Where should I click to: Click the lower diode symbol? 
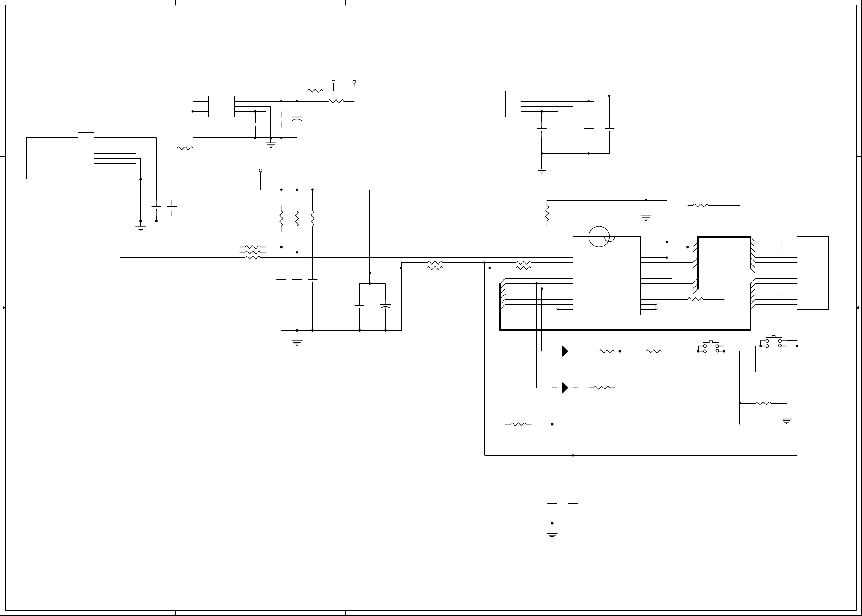click(565, 388)
